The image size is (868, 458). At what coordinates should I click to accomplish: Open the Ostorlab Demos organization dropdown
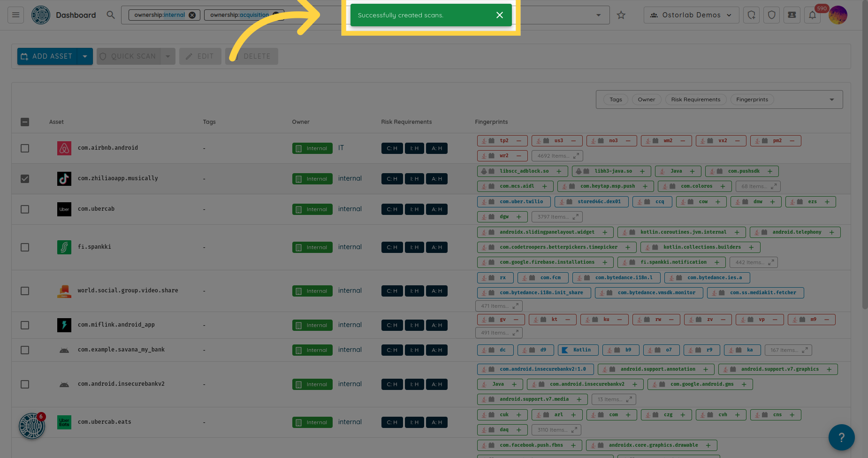click(x=691, y=15)
